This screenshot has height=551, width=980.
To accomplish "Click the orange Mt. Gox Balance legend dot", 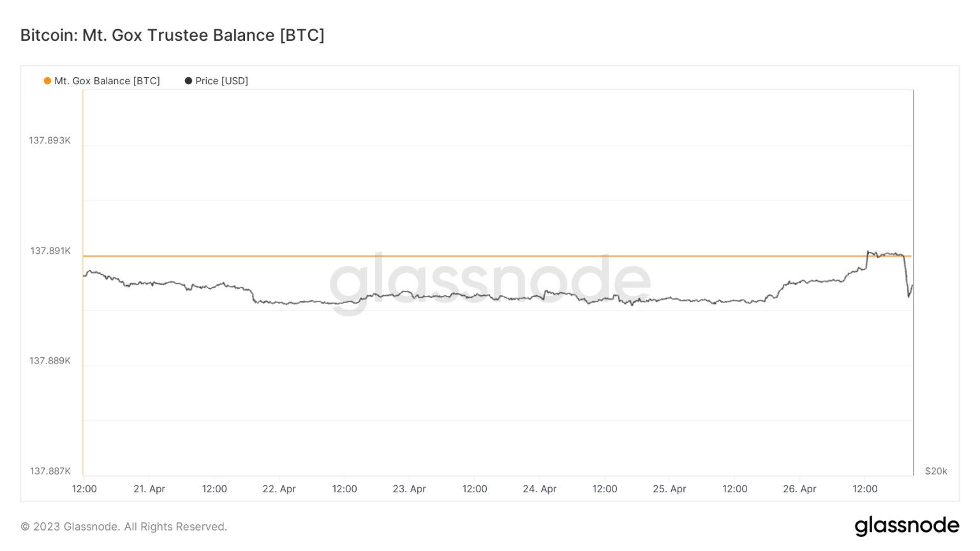I will click(x=47, y=81).
